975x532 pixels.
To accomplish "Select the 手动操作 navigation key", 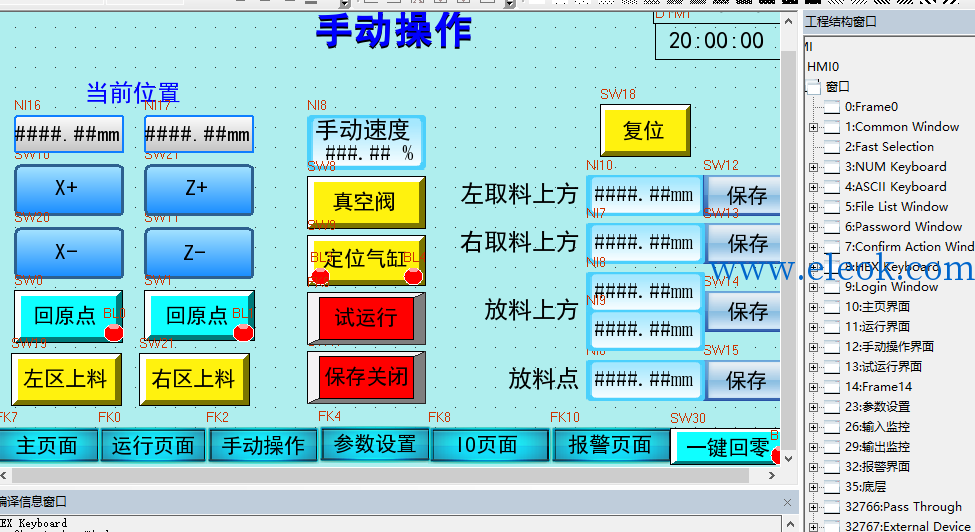I will click(x=263, y=445).
